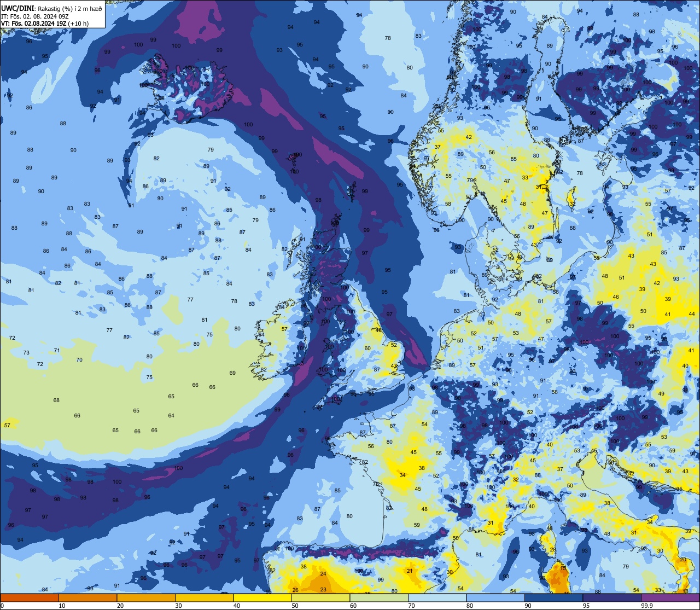Click the 10–20% orange legend swatch
This screenshot has width=700, height=610.
coord(87,597)
